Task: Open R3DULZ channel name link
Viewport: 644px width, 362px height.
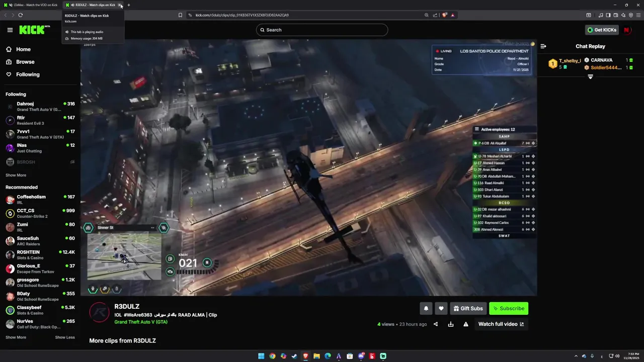Action: [x=127, y=307]
